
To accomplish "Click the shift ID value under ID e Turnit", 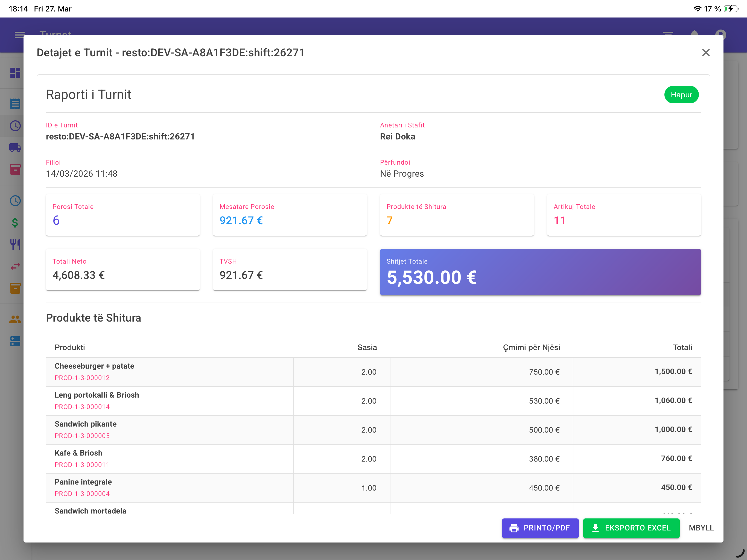I will pos(120,137).
